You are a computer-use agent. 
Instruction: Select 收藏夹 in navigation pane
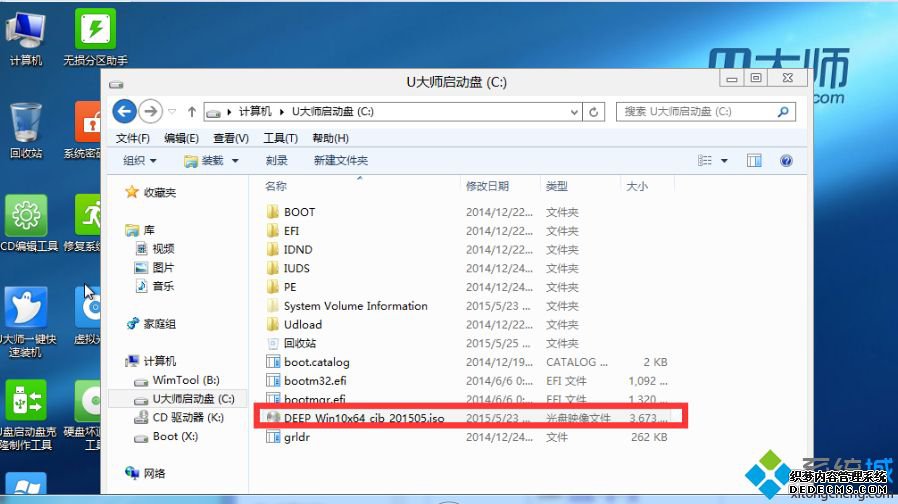click(x=151, y=192)
